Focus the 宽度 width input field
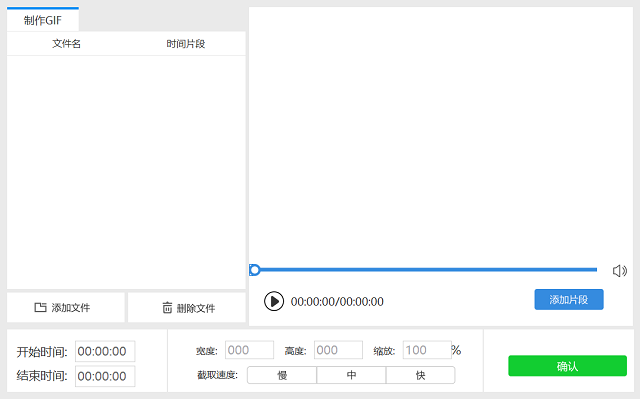The height and width of the screenshot is (399, 640). coord(249,350)
